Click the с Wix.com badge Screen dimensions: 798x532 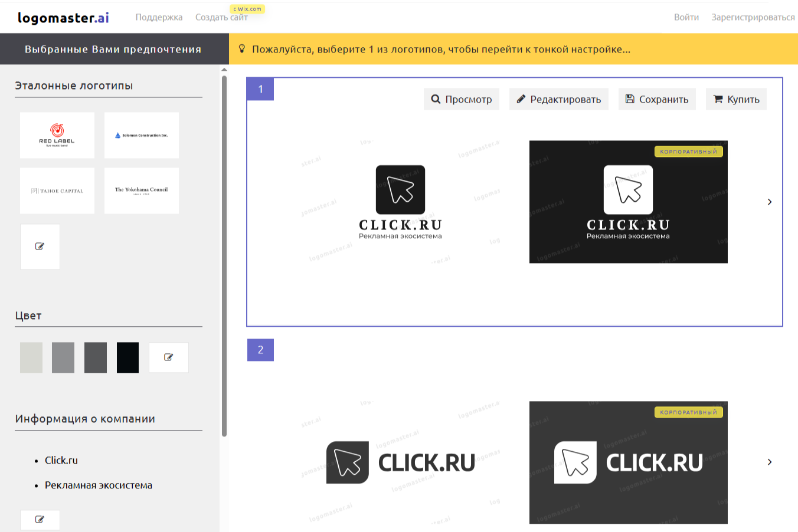(x=248, y=9)
